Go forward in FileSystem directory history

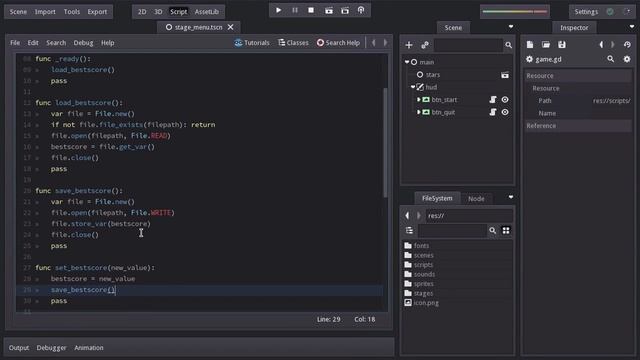pos(418,216)
